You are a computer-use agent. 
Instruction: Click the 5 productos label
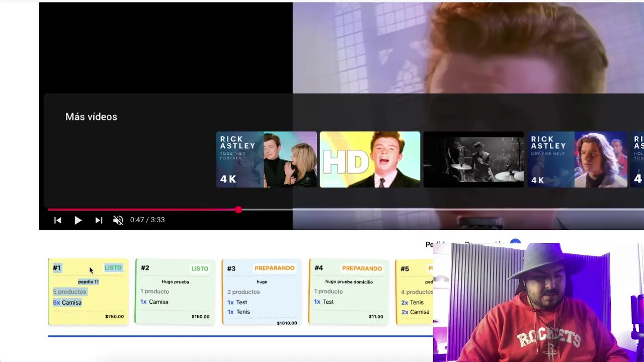[x=70, y=292]
